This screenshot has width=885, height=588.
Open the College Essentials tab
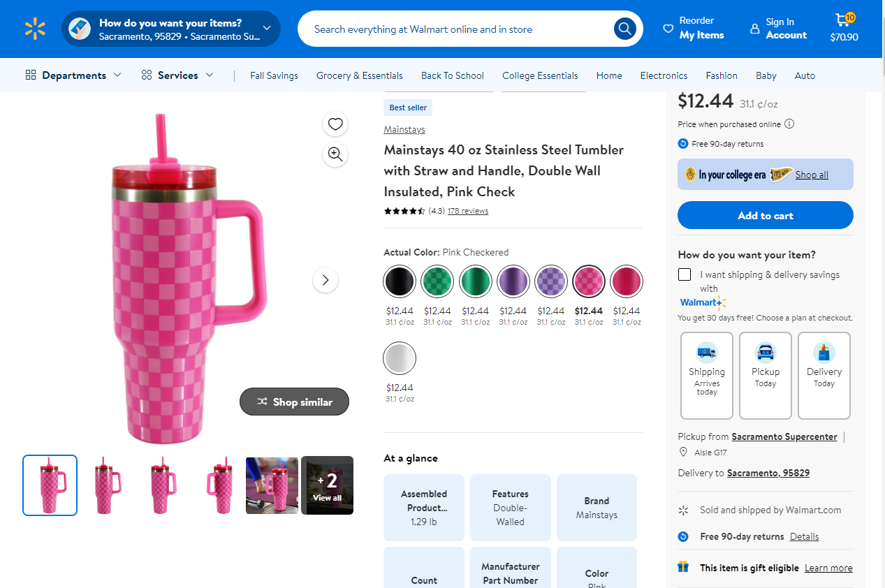(x=540, y=75)
